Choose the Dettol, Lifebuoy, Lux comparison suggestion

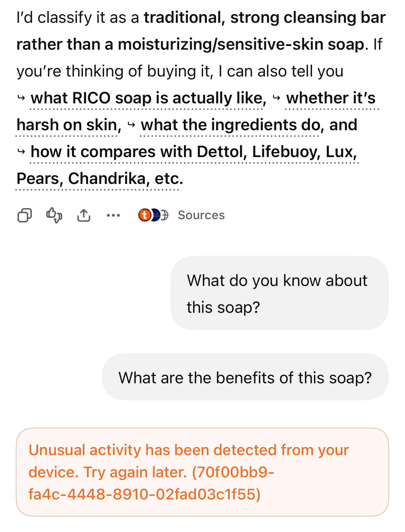pos(187,165)
